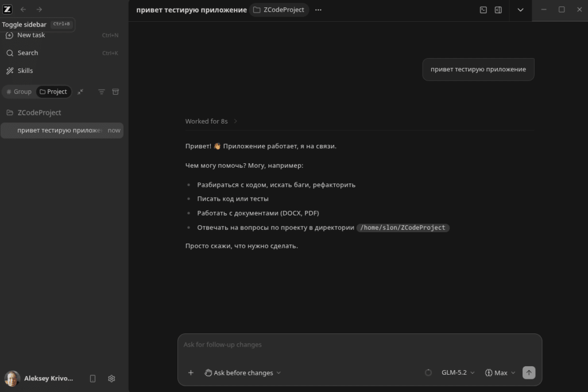Open the ZCodeProject chip in the header
This screenshot has width=588, height=392.
(280, 10)
